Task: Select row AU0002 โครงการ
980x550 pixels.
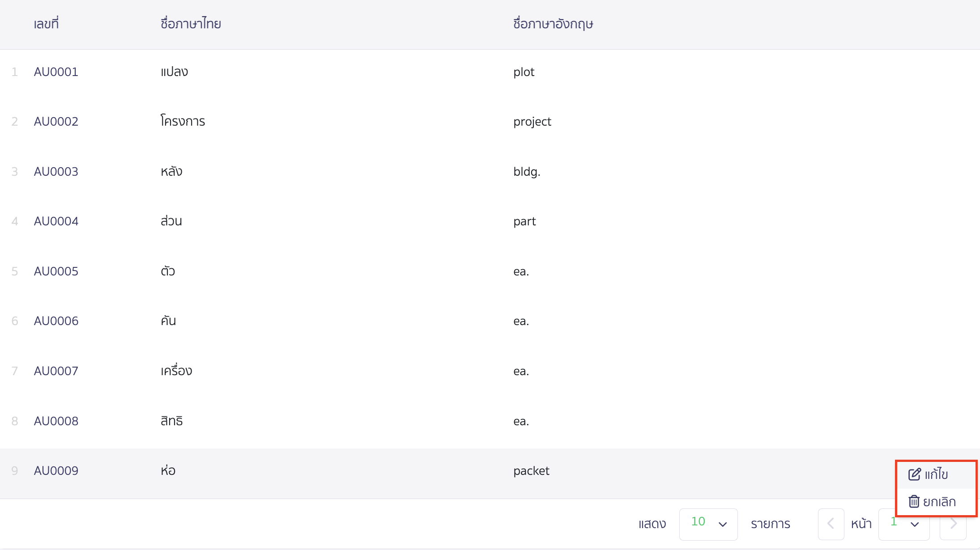Action: (183, 122)
